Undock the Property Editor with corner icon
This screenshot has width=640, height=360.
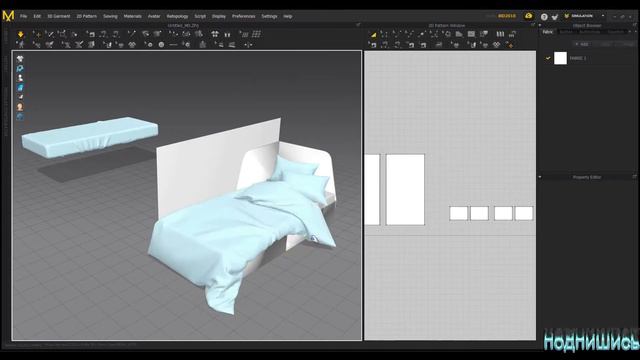635,177
